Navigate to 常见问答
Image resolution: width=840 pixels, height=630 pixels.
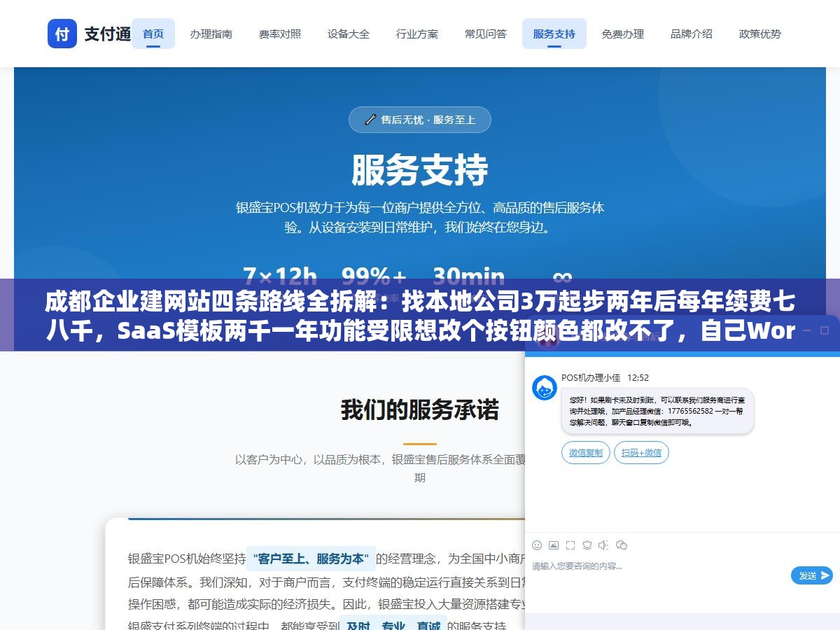[486, 34]
